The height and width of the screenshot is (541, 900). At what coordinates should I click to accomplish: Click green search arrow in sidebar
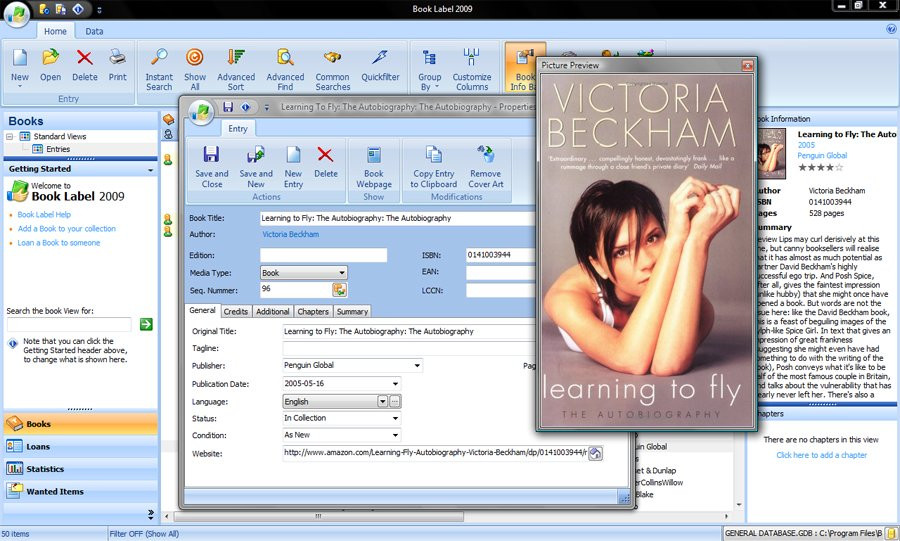pos(146,325)
